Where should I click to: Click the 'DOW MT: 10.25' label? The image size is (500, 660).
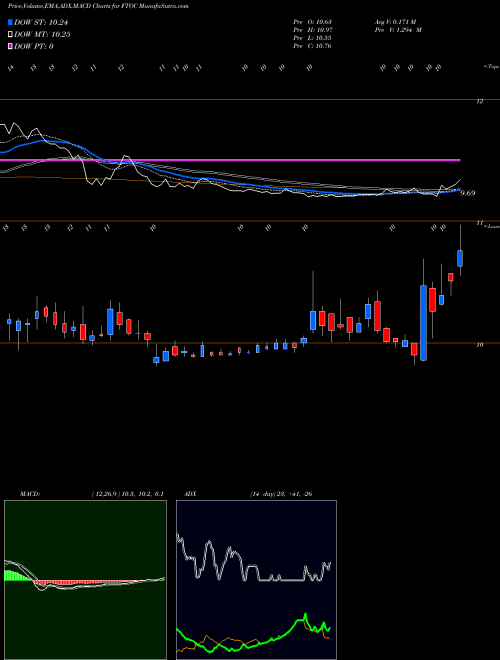pyautogui.click(x=42, y=35)
